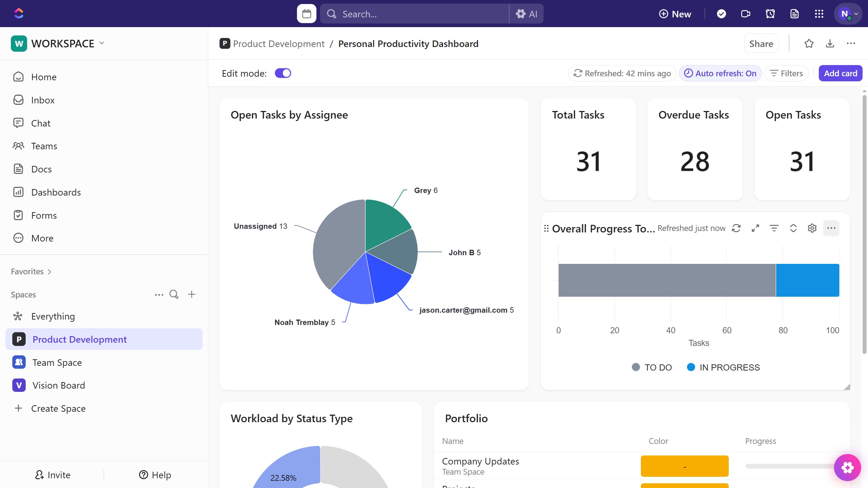Expand Overall Progress card to fullscreen
The width and height of the screenshot is (868, 488).
(755, 228)
